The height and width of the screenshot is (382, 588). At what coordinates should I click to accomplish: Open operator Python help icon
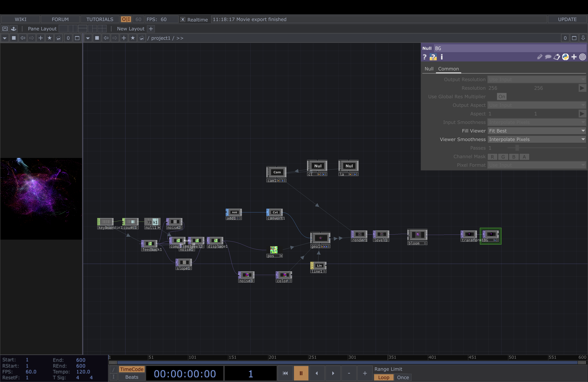pos(433,57)
